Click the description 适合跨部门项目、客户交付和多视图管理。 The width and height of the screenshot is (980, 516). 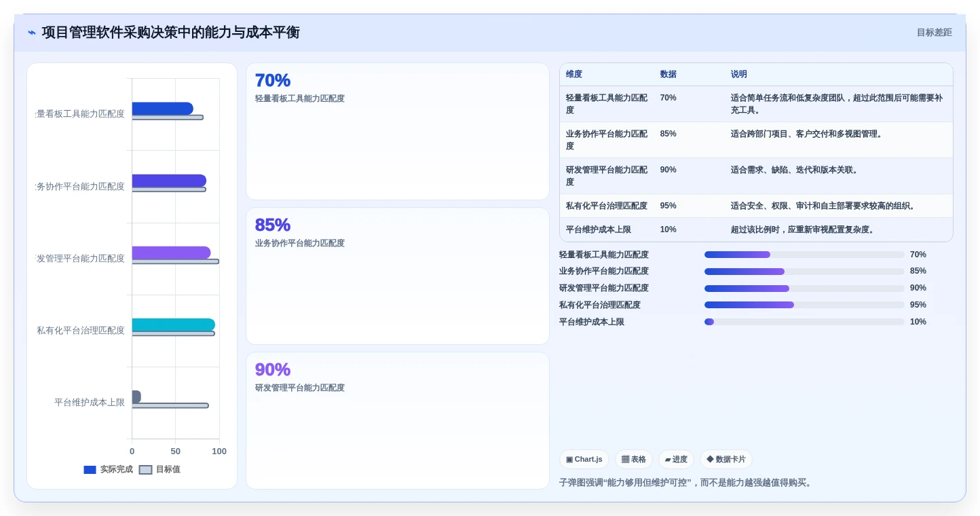click(808, 134)
